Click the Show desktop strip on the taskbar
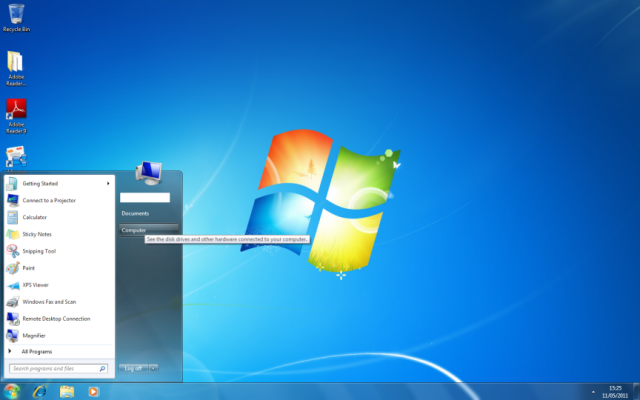The width and height of the screenshot is (640, 400). (x=636, y=391)
